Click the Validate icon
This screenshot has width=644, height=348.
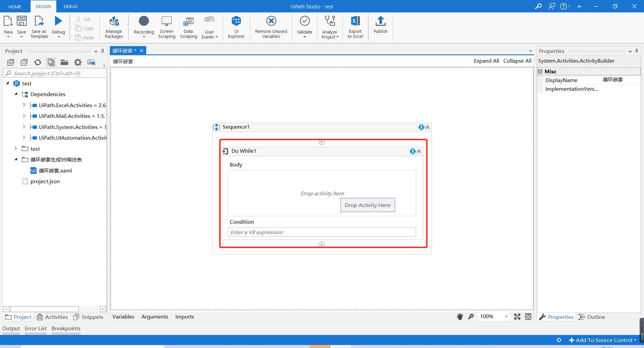(305, 21)
